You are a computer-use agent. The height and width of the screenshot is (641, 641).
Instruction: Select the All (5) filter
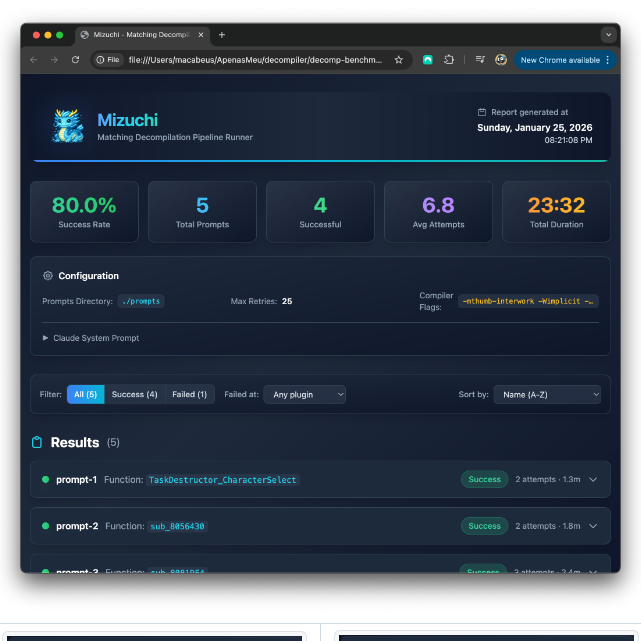point(85,394)
